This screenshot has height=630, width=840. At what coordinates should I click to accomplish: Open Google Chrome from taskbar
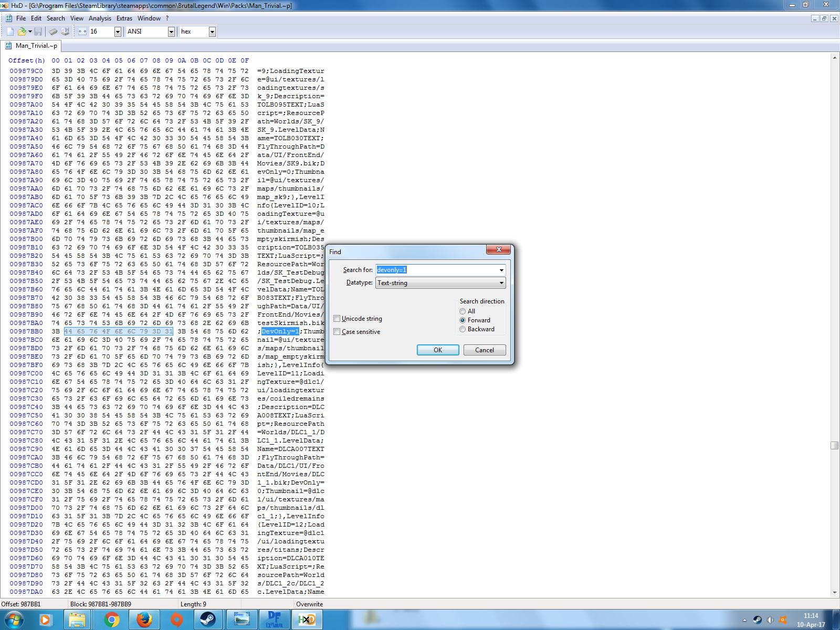pyautogui.click(x=111, y=620)
